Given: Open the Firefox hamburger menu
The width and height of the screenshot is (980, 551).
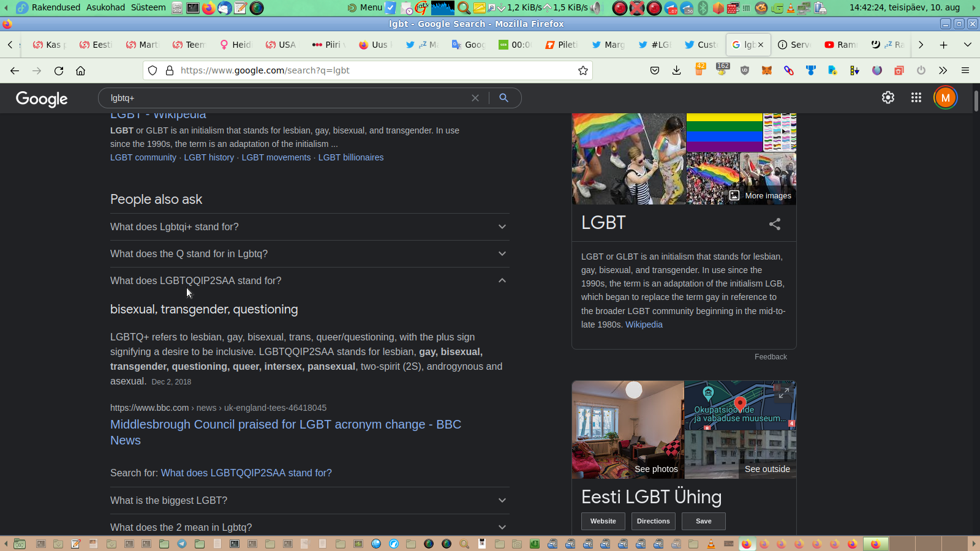Looking at the screenshot, I should [965, 70].
